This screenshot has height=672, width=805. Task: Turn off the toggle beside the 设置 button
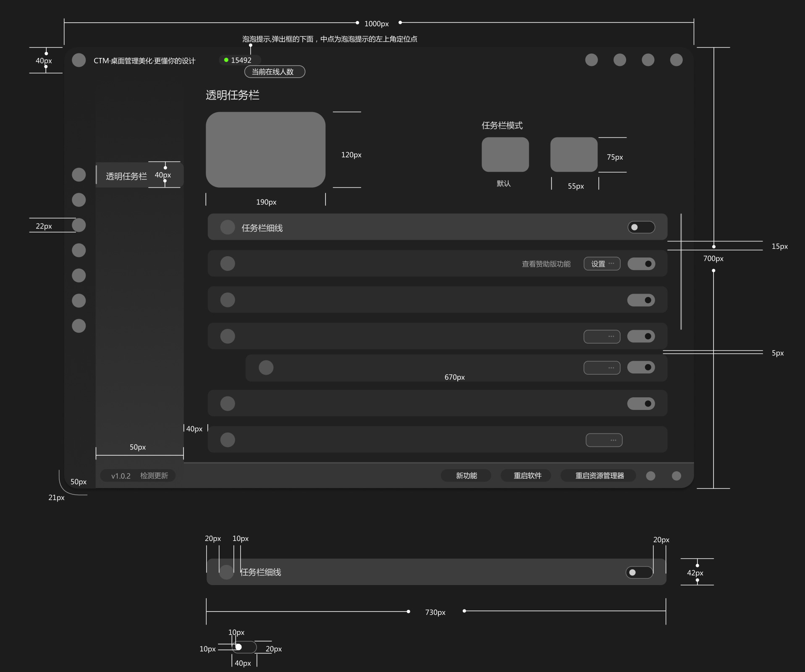coord(641,264)
